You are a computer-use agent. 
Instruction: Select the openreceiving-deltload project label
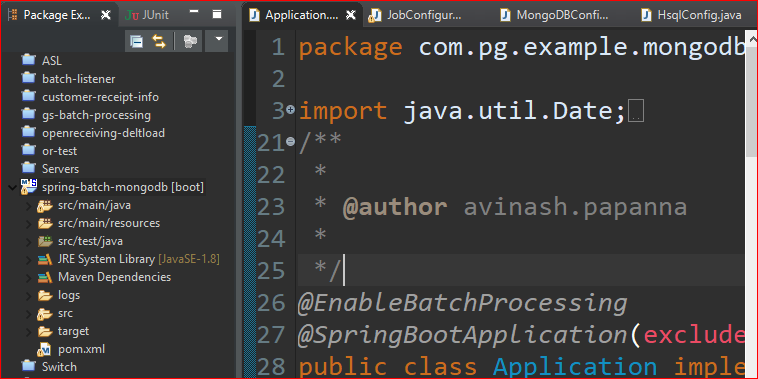103,133
